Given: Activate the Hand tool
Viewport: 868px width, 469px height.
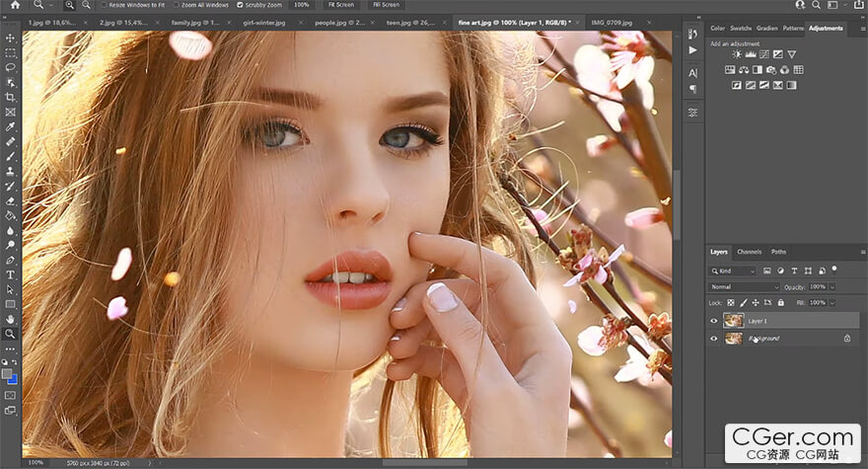Looking at the screenshot, I should point(10,319).
